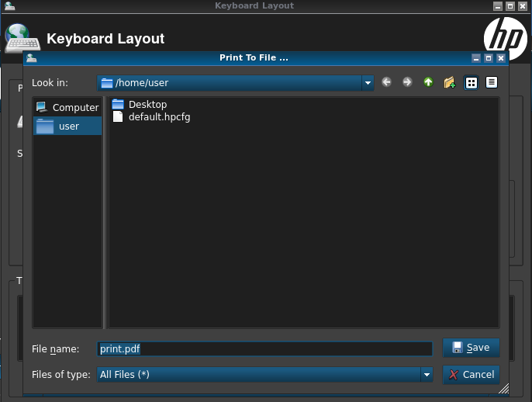Click the default.hpcfg document icon
532x402 pixels.
118,116
